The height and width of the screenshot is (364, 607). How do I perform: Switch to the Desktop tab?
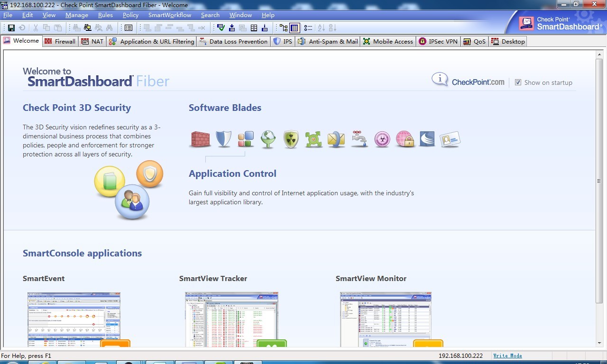(508, 41)
